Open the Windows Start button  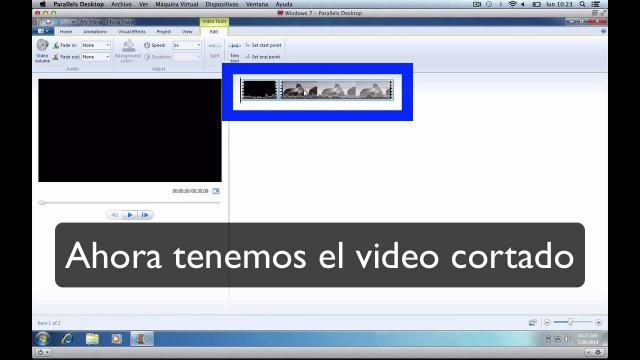click(x=43, y=338)
